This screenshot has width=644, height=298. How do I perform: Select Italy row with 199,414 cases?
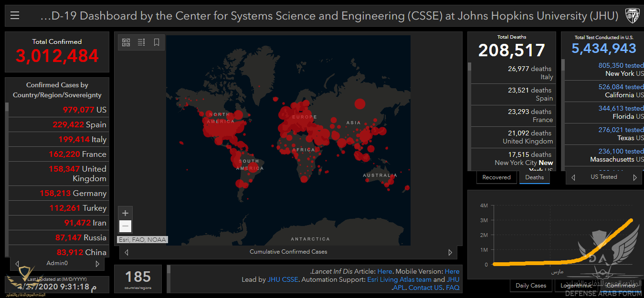[59, 139]
